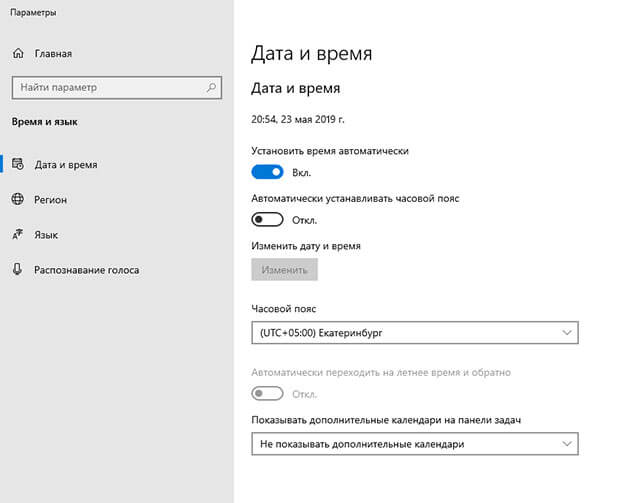Select Дата и время in sidebar
Image resolution: width=630 pixels, height=503 pixels.
(x=66, y=165)
